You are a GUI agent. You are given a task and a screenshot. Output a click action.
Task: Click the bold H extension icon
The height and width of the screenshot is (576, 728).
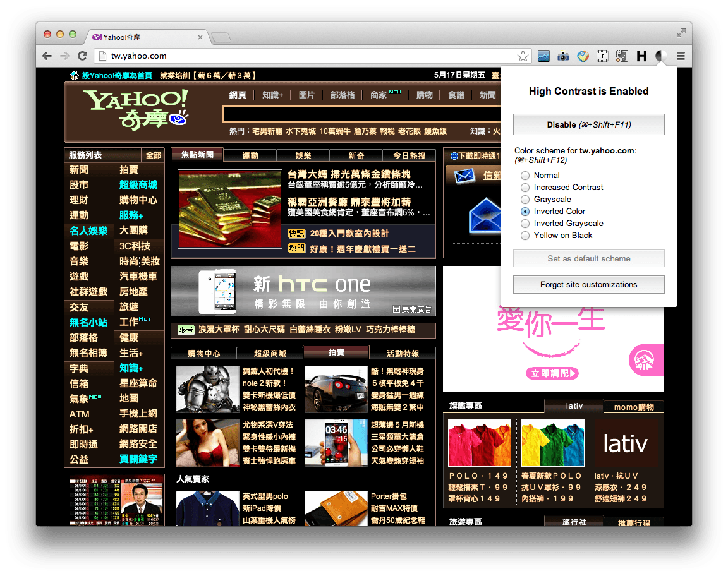(x=641, y=56)
